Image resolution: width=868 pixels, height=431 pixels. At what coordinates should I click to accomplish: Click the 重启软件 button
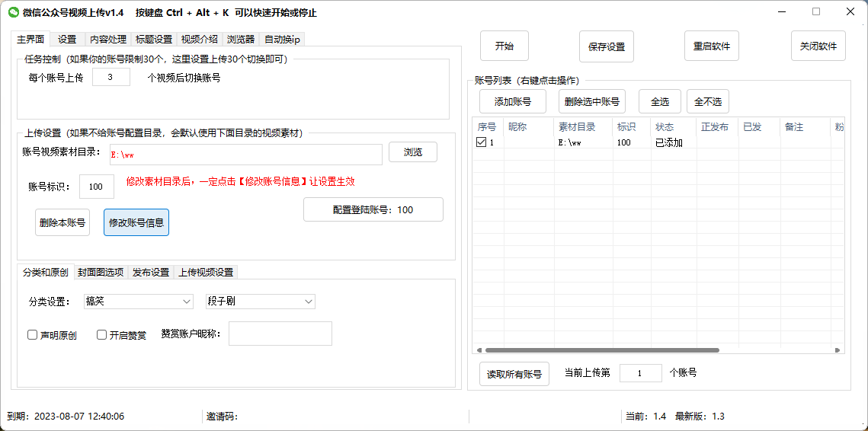point(711,46)
